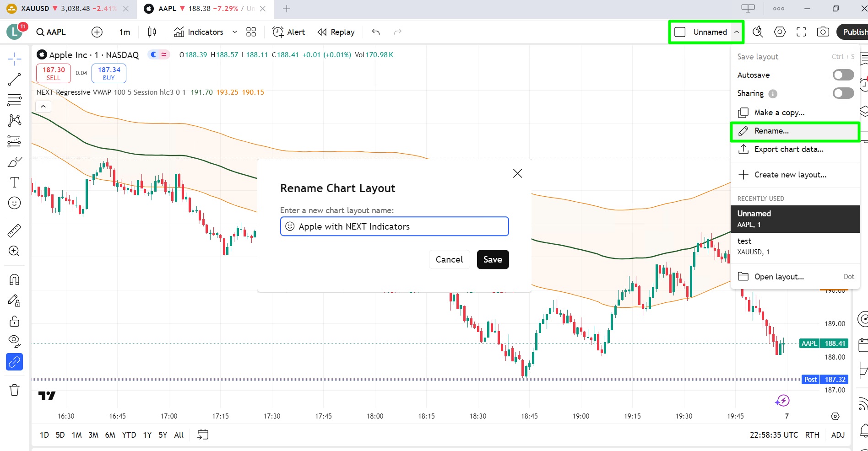The width and height of the screenshot is (868, 451).
Task: Click Save in Rename dialog
Action: [x=493, y=259]
